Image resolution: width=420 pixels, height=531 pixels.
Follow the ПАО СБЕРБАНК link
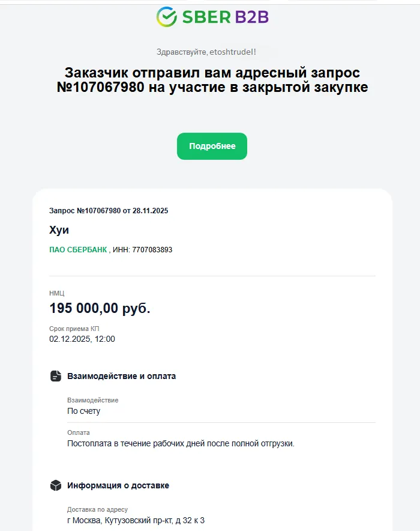78,249
